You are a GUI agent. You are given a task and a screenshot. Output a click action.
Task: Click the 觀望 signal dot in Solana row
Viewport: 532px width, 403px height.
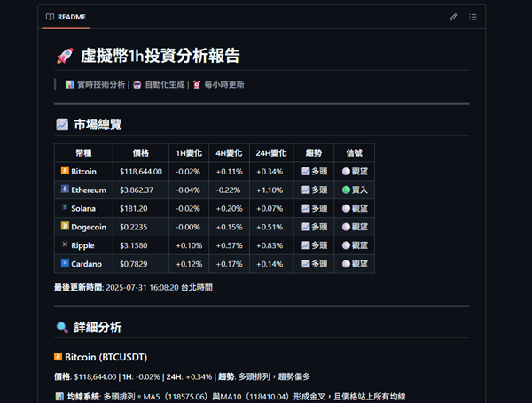coord(346,208)
